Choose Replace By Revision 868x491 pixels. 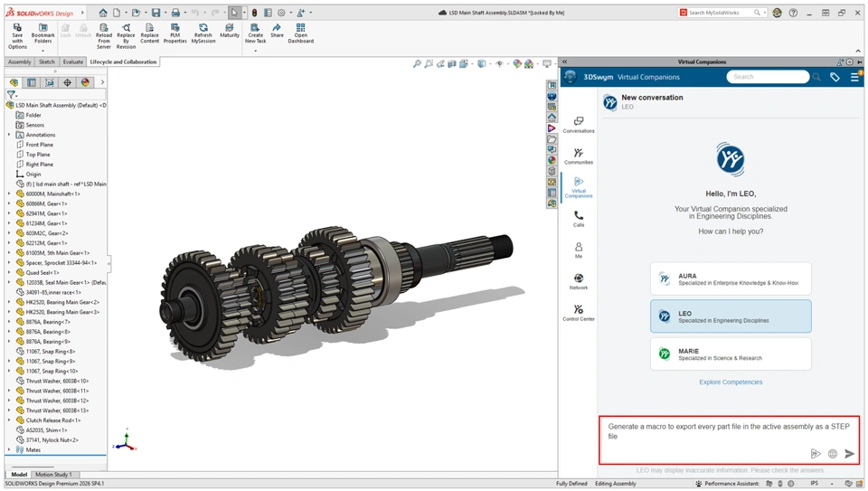pyautogui.click(x=126, y=36)
